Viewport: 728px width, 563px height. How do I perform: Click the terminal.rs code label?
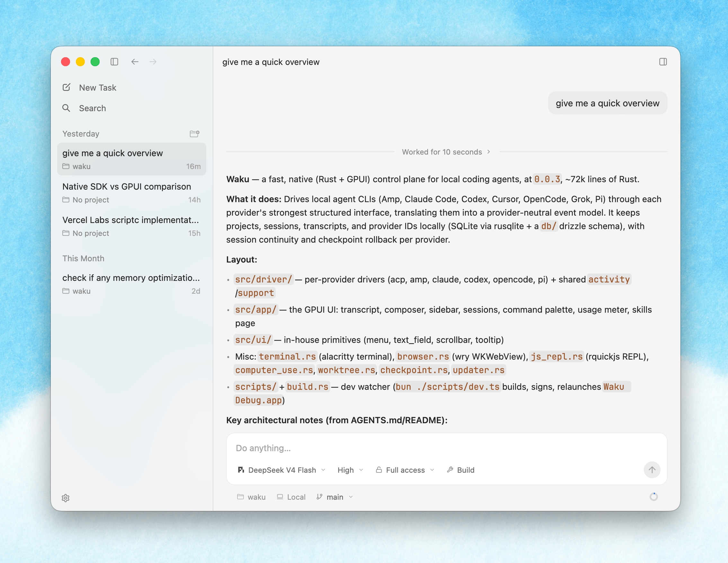[287, 356]
